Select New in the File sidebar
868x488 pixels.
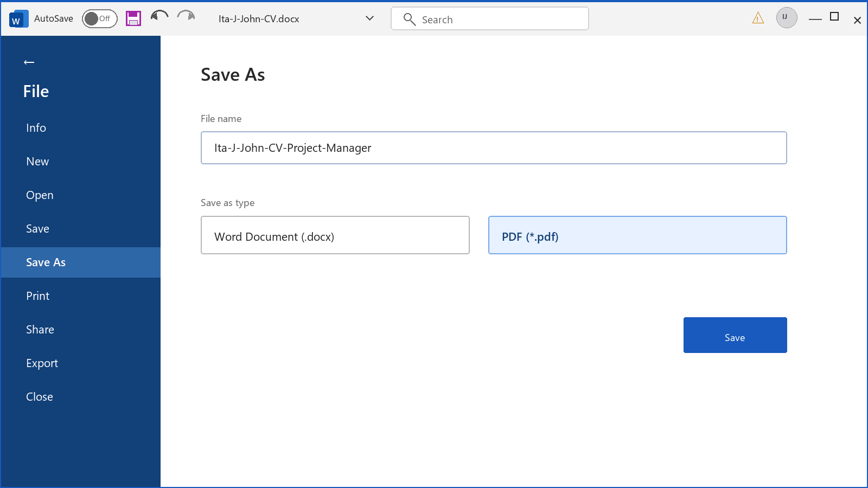pos(81,162)
